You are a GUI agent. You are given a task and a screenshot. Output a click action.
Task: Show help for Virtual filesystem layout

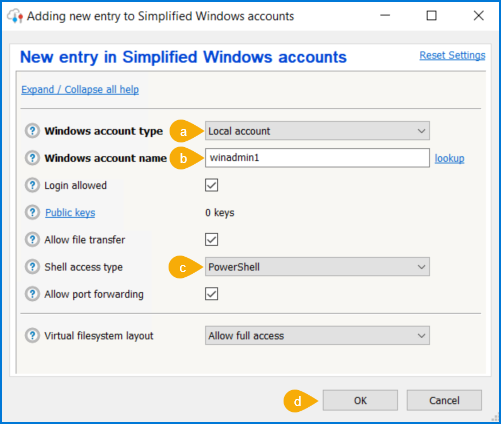(x=32, y=335)
